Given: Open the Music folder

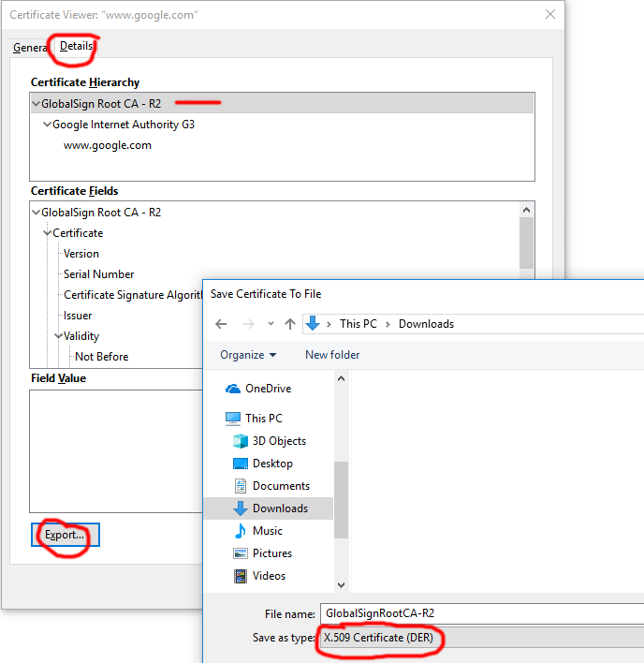Looking at the screenshot, I should point(268,531).
